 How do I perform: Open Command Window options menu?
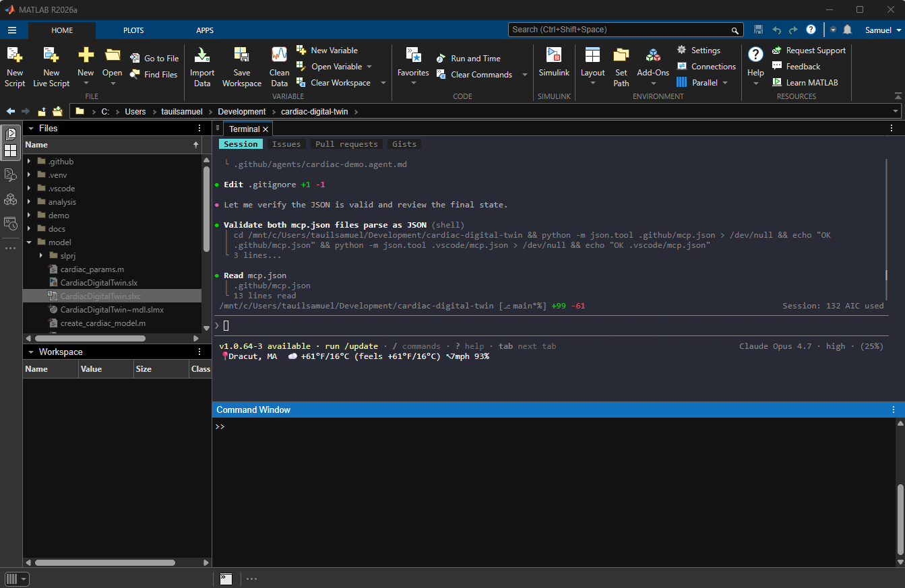pyautogui.click(x=894, y=410)
